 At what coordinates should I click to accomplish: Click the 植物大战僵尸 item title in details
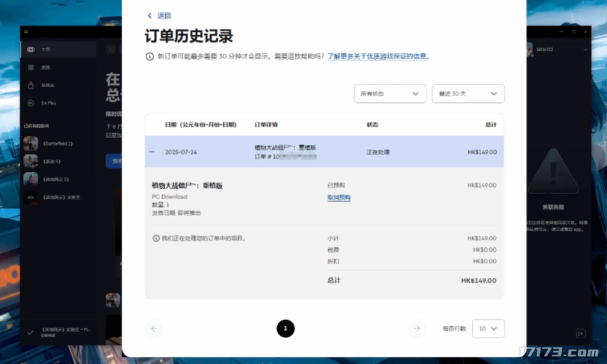coord(187,186)
